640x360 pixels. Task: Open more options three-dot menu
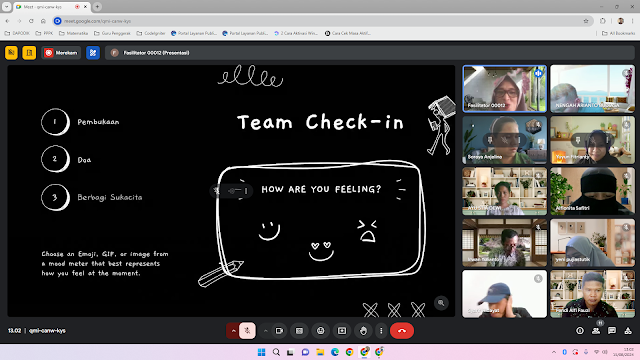381,331
